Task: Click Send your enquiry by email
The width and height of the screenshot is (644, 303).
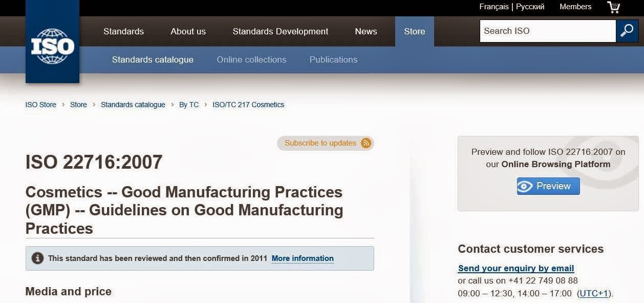Action: point(516,268)
